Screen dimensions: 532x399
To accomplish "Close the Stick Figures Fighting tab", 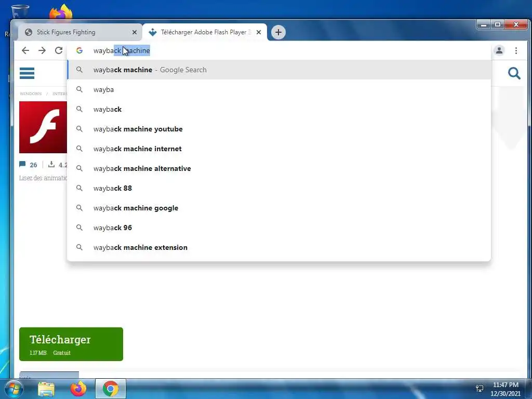I will [x=135, y=32].
